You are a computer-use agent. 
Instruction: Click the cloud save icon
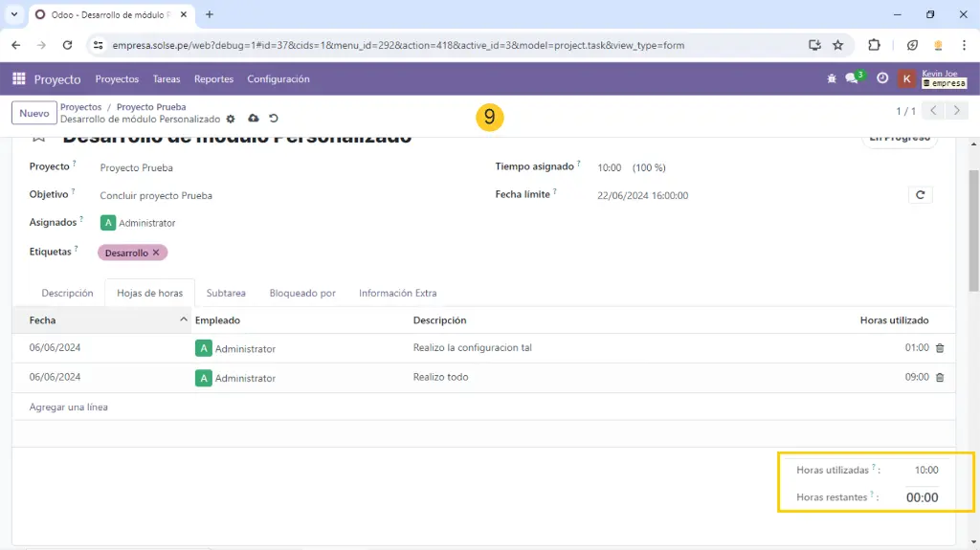click(x=253, y=119)
